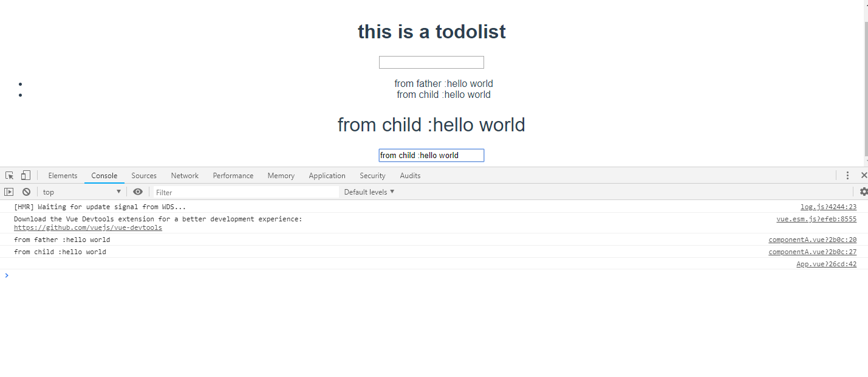Open console settings gear icon

864,192
